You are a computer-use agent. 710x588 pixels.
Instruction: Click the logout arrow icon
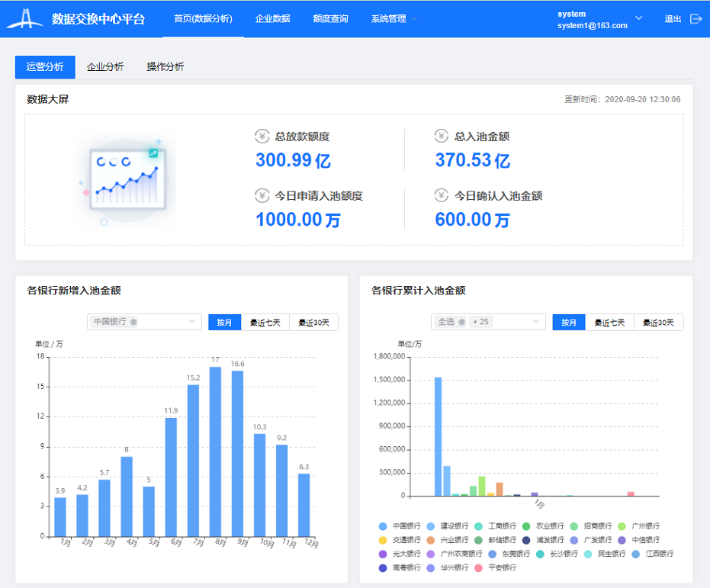tap(696, 19)
